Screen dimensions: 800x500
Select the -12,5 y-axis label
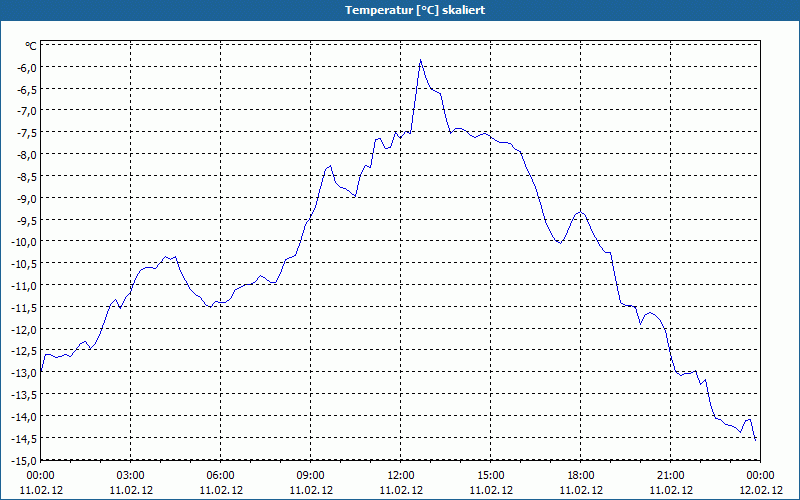[26, 351]
